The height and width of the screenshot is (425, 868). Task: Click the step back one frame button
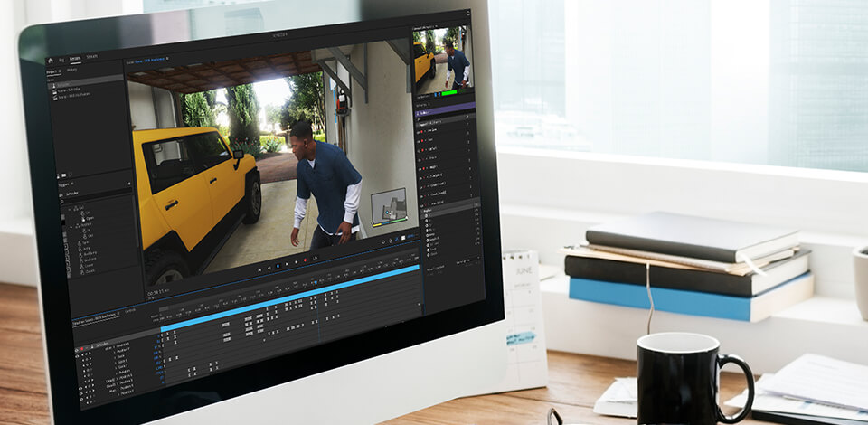pyautogui.click(x=269, y=269)
